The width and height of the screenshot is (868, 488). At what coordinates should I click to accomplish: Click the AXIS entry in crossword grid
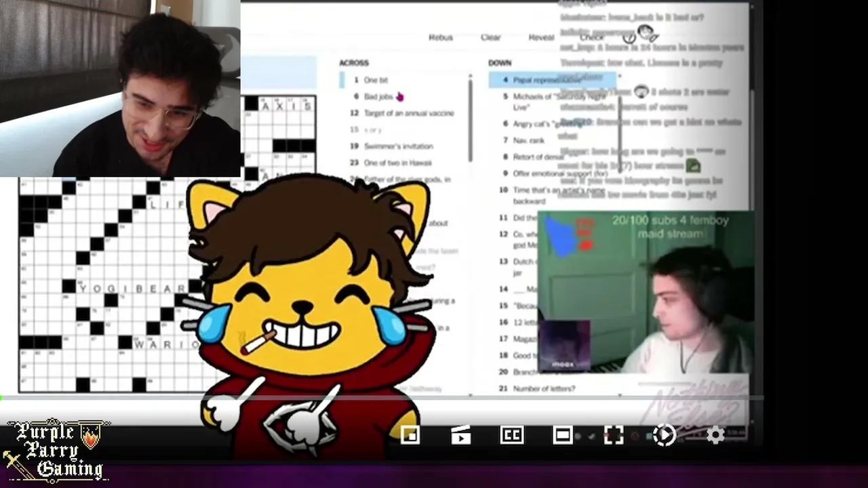[x=286, y=105]
